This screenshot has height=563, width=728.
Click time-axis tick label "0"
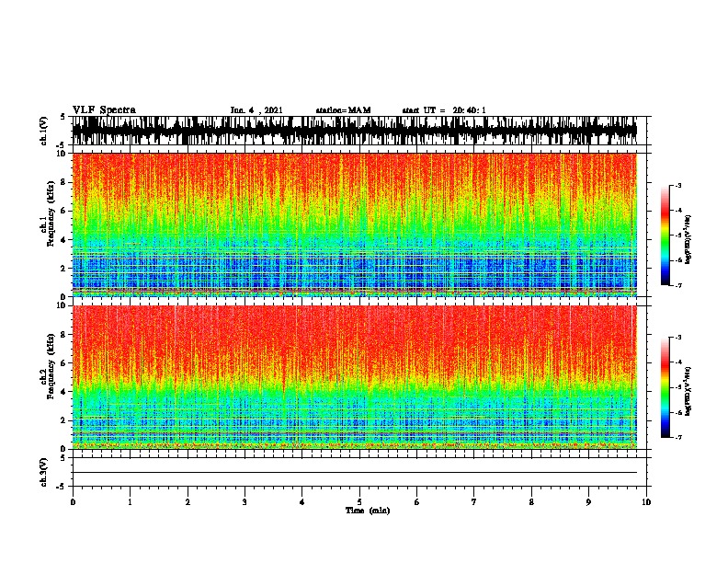[73, 502]
